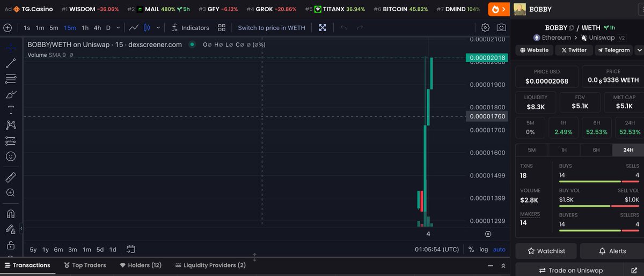Open the layout templates grid icon
Viewport: 644px width, 276px height.
pyautogui.click(x=222, y=28)
